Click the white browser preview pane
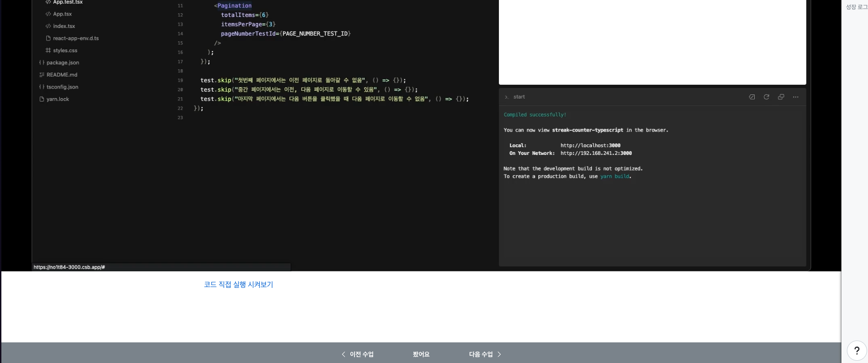The width and height of the screenshot is (868, 363). click(x=652, y=42)
